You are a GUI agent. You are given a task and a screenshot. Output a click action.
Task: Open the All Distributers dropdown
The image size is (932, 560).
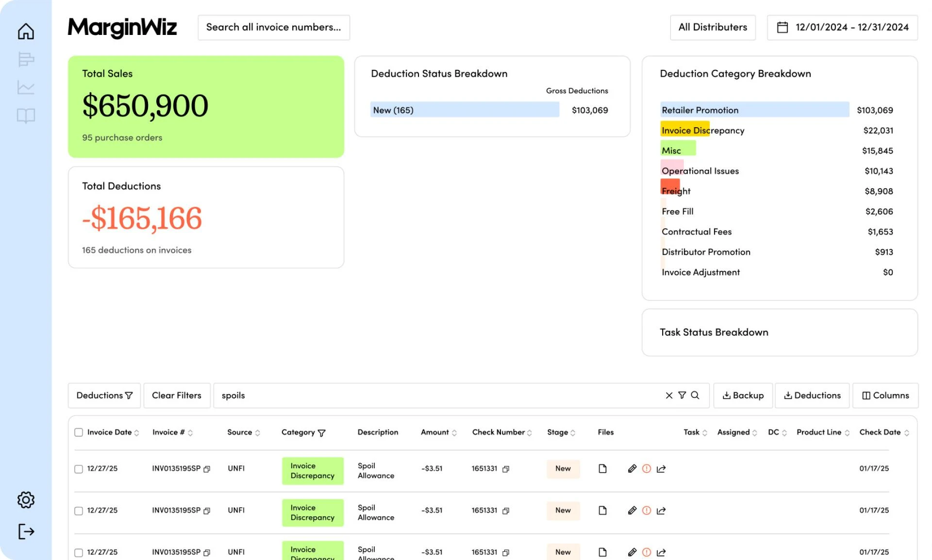pos(713,27)
